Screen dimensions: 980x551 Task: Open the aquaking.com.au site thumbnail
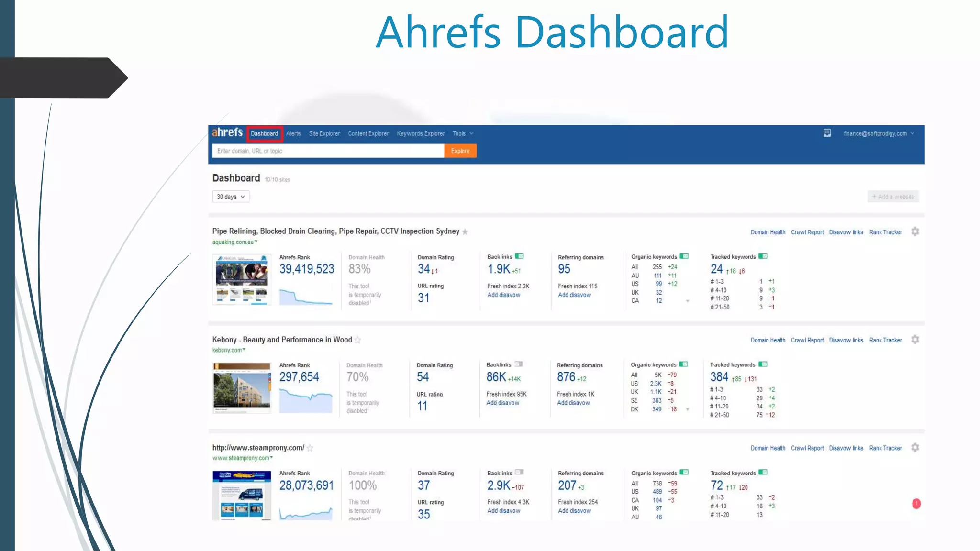(242, 280)
